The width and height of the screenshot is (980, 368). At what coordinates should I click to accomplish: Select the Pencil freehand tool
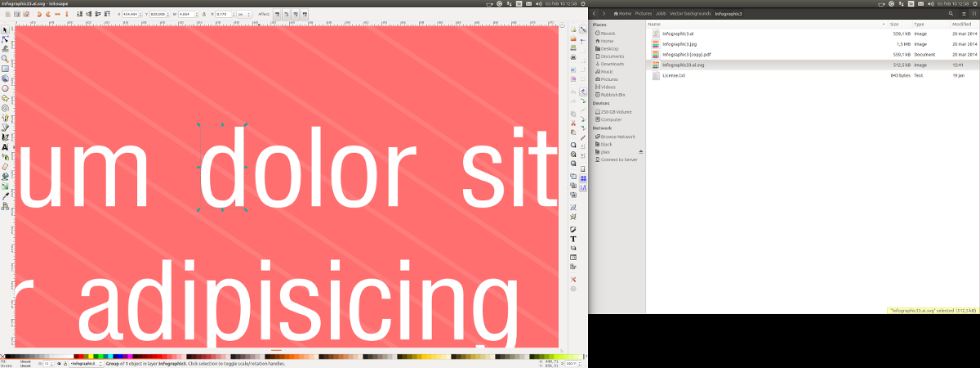click(x=5, y=118)
